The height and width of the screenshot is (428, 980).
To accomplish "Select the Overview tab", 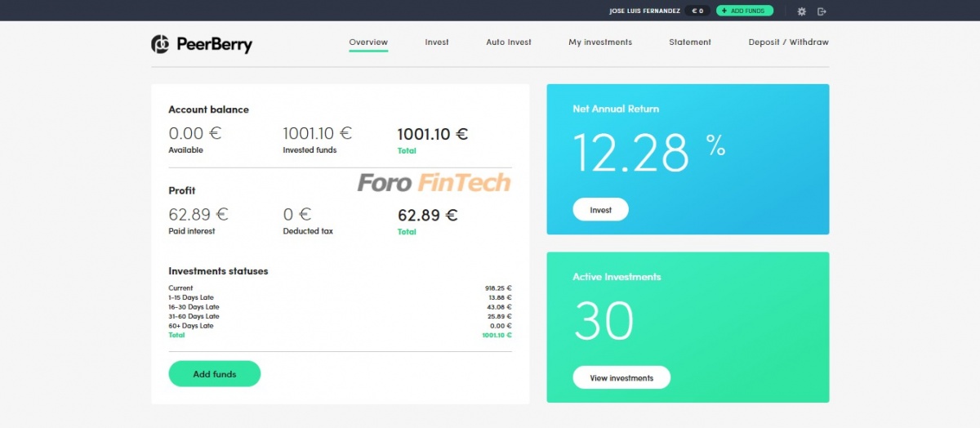I will coord(368,42).
